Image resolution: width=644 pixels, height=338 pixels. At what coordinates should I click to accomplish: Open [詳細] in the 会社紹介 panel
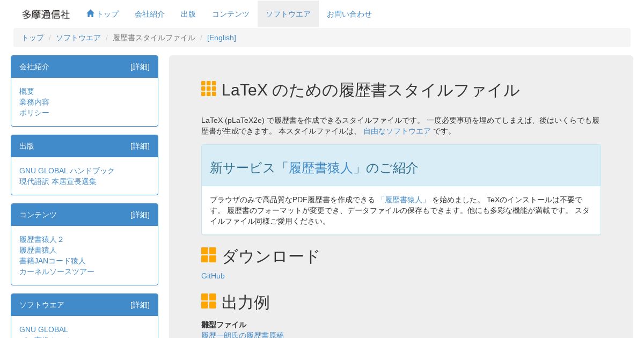pyautogui.click(x=140, y=67)
